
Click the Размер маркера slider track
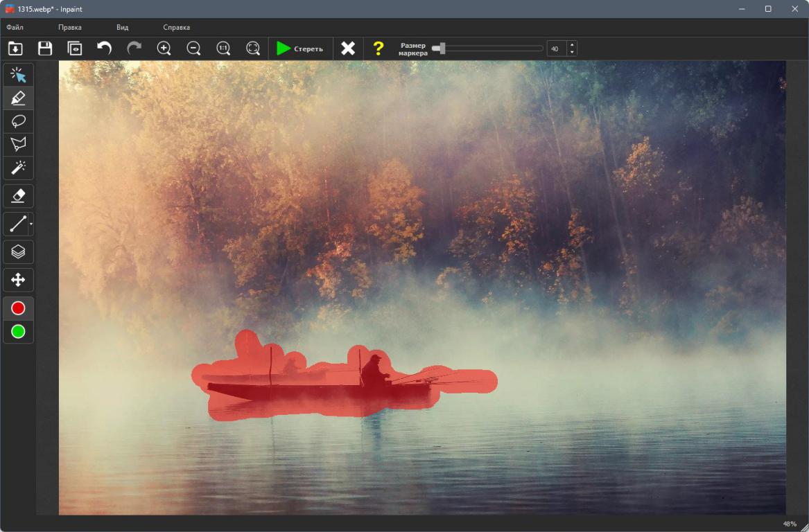492,48
